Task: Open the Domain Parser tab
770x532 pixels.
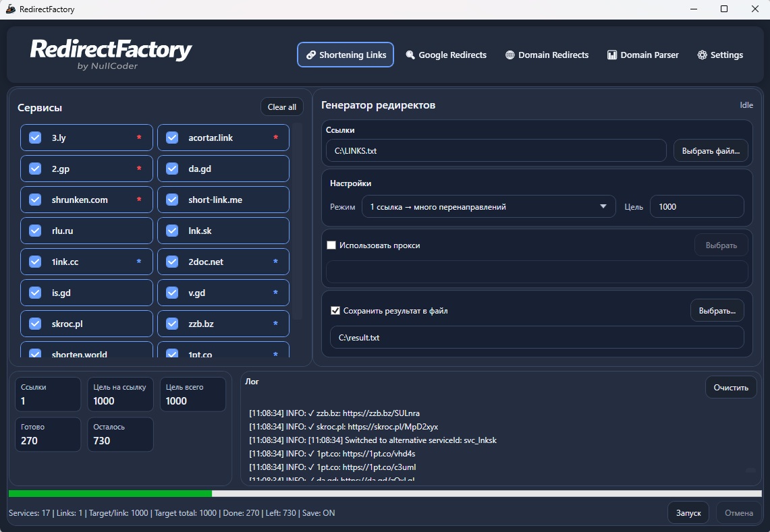Action: tap(642, 55)
